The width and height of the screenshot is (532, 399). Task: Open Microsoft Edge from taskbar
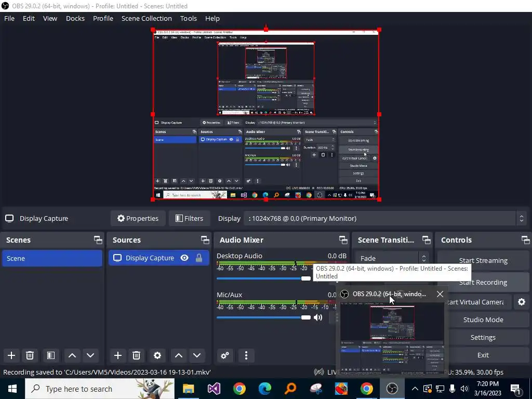coord(264,389)
